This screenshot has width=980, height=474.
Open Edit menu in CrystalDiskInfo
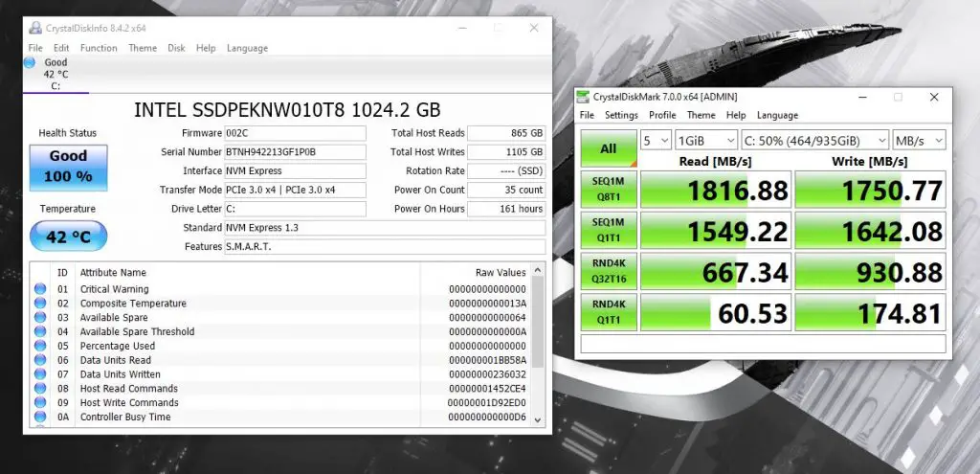pyautogui.click(x=61, y=48)
